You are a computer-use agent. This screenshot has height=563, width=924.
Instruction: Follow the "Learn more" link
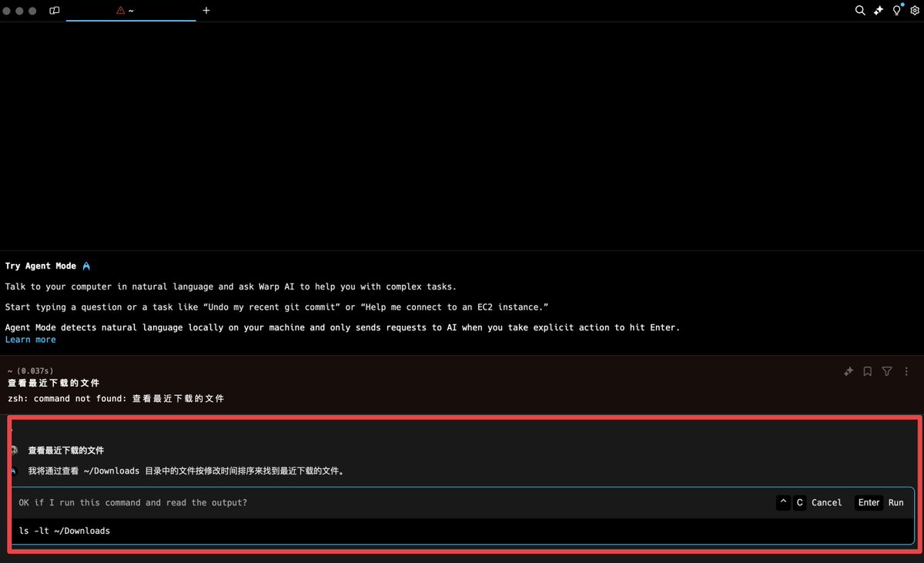pos(30,340)
